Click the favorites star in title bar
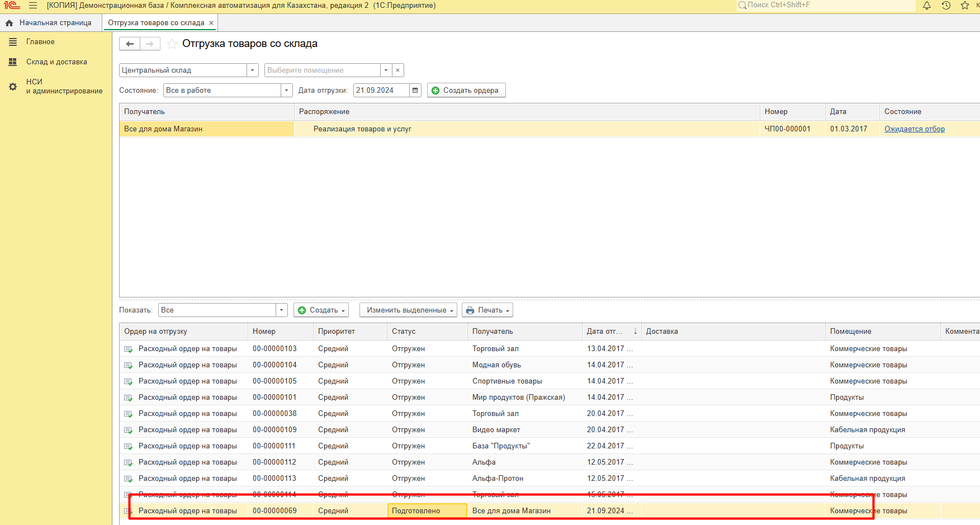The image size is (980, 525). coord(965,6)
